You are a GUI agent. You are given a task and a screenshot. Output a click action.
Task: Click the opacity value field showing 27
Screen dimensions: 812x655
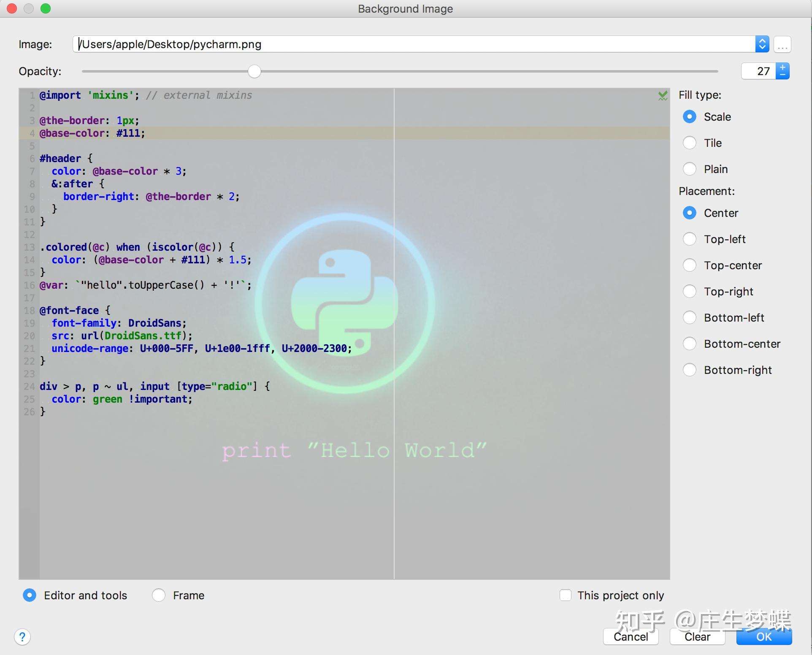click(759, 71)
